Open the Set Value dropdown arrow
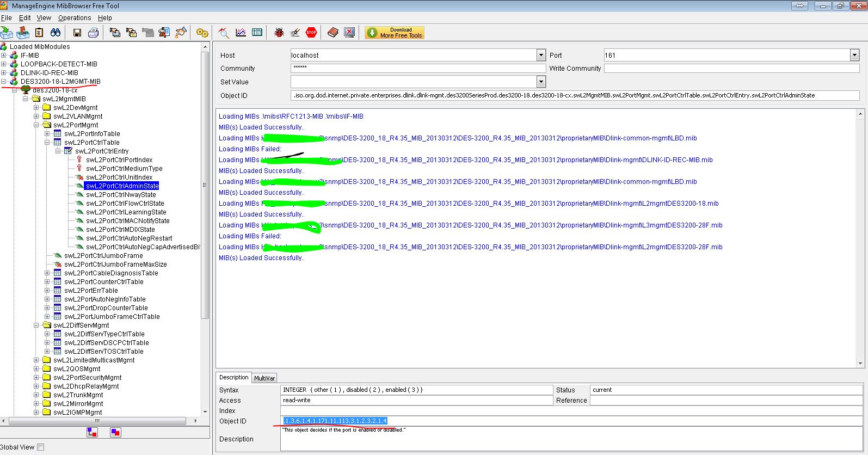This screenshot has height=455, width=868. coord(541,82)
